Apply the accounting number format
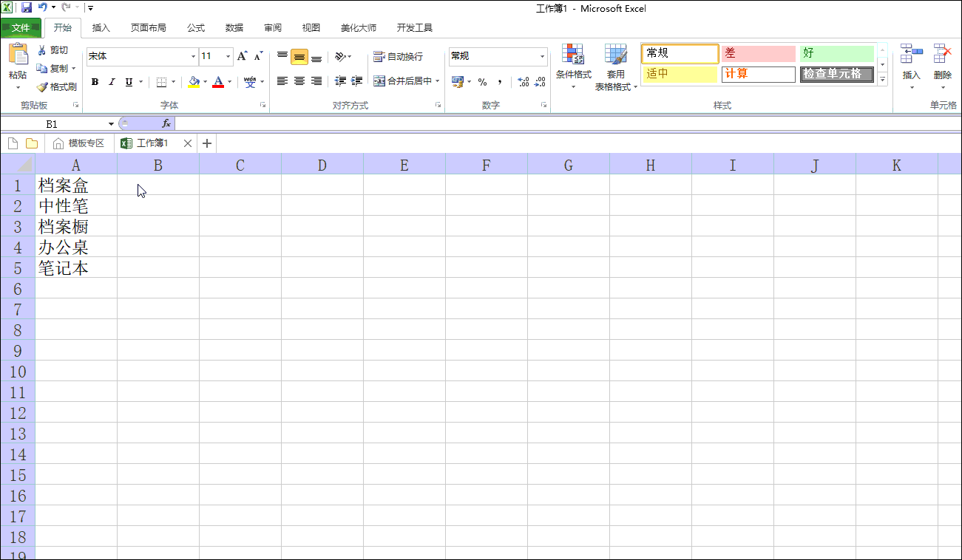962x560 pixels. (x=457, y=81)
